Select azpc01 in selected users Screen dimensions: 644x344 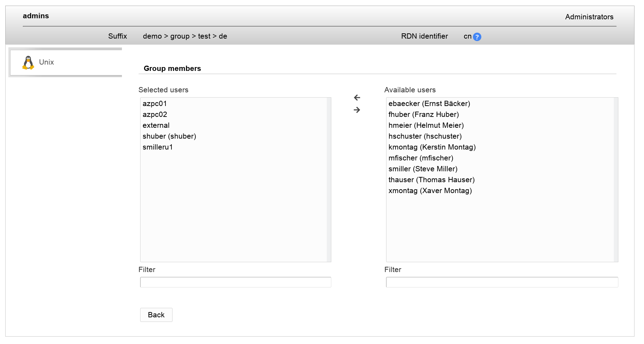click(155, 104)
